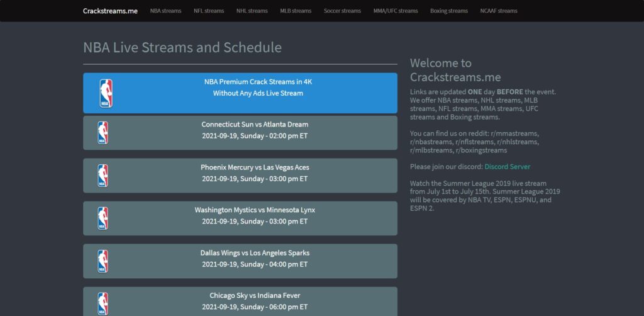Go to NBA streams in navbar
Screen dimensions: 644x316
165,11
